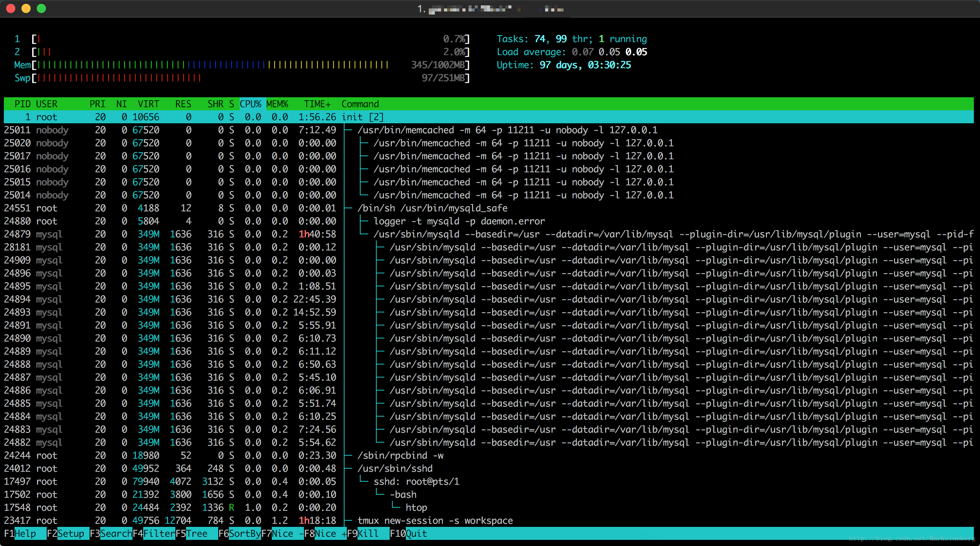The width and height of the screenshot is (980, 546).
Task: Select the init process row
Action: 362,117
